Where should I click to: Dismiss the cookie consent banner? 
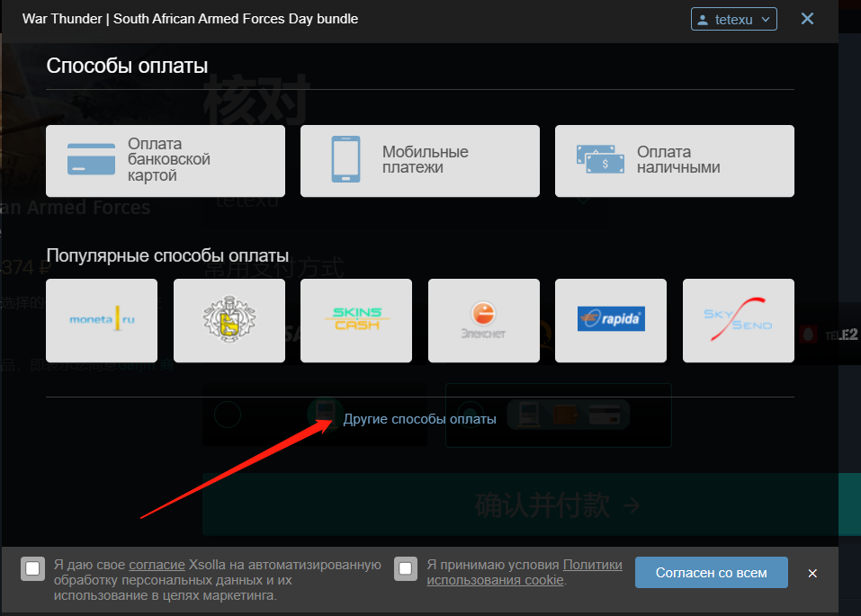812,573
